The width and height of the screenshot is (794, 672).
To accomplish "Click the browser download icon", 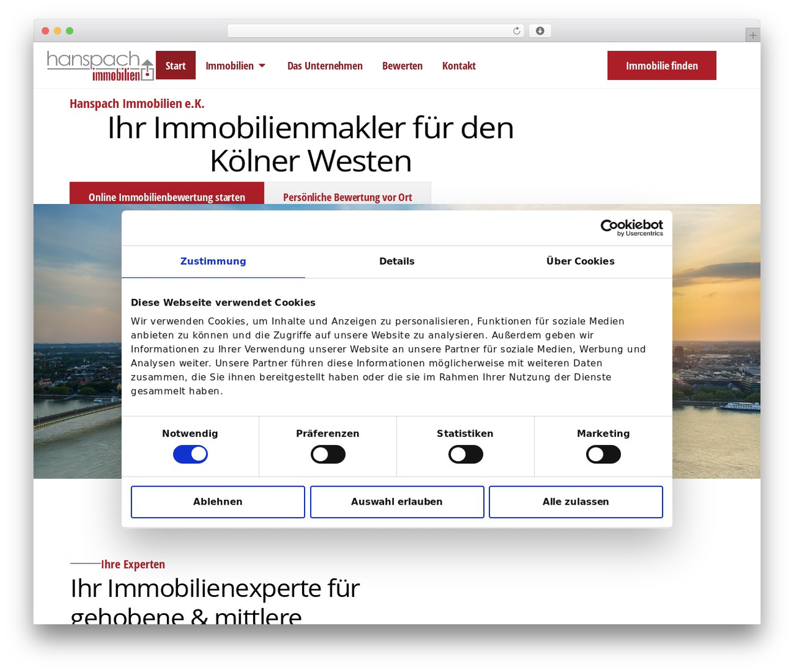I will (x=540, y=31).
